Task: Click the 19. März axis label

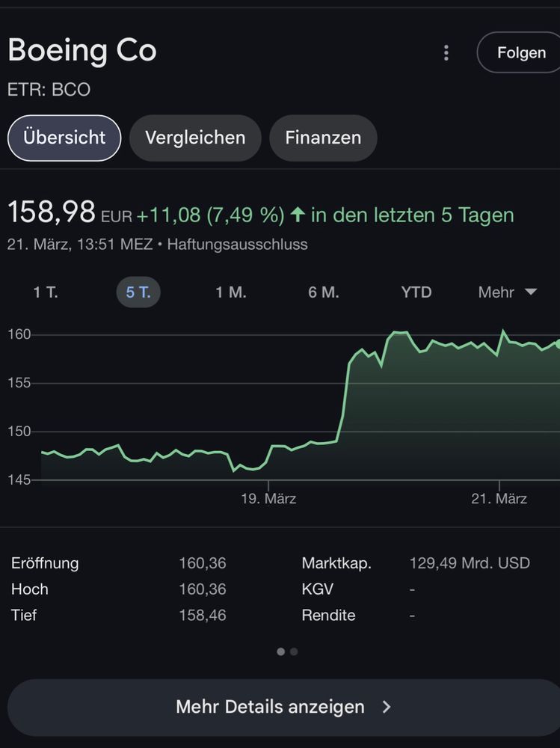Action: pyautogui.click(x=268, y=499)
